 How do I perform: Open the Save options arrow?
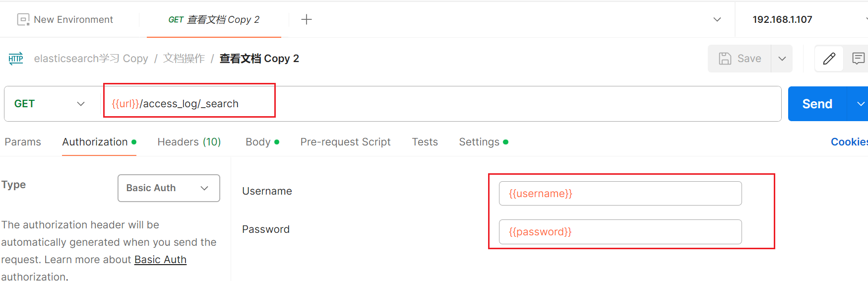[782, 59]
